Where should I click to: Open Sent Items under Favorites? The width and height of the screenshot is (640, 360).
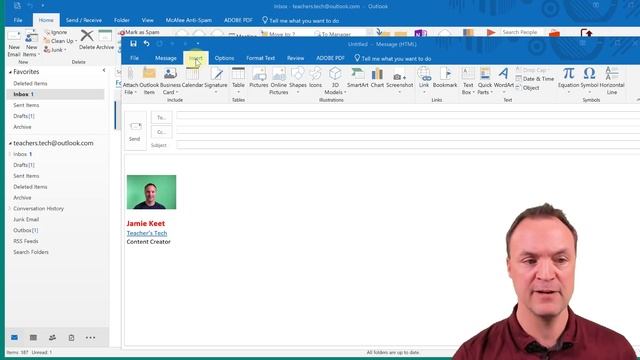pyautogui.click(x=26, y=105)
